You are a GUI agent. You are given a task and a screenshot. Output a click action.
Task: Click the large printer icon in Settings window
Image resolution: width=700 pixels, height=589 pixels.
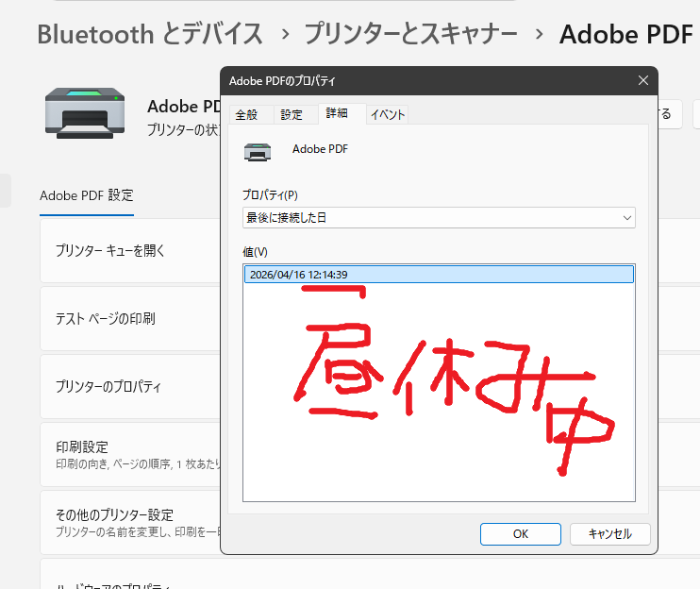tap(85, 113)
